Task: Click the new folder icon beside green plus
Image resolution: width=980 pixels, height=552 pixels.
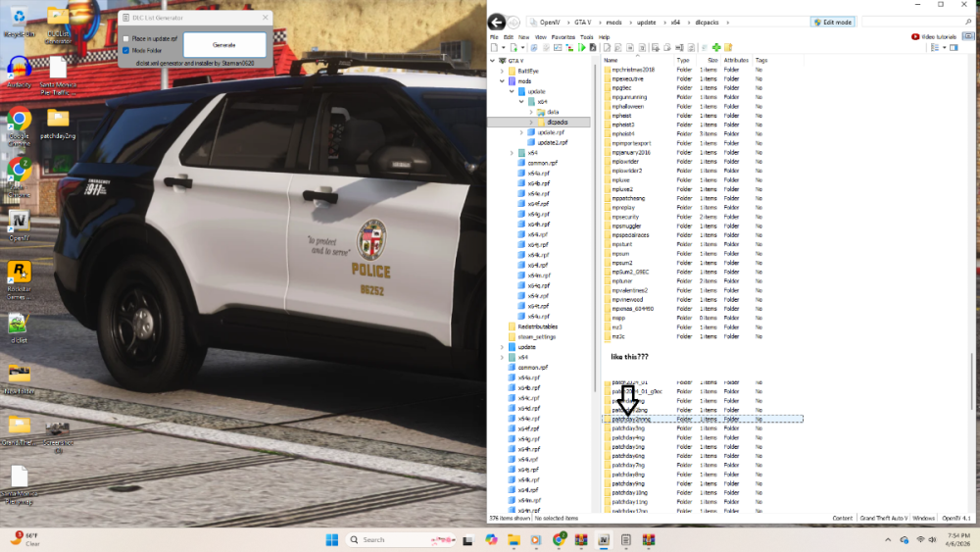Action: [728, 47]
